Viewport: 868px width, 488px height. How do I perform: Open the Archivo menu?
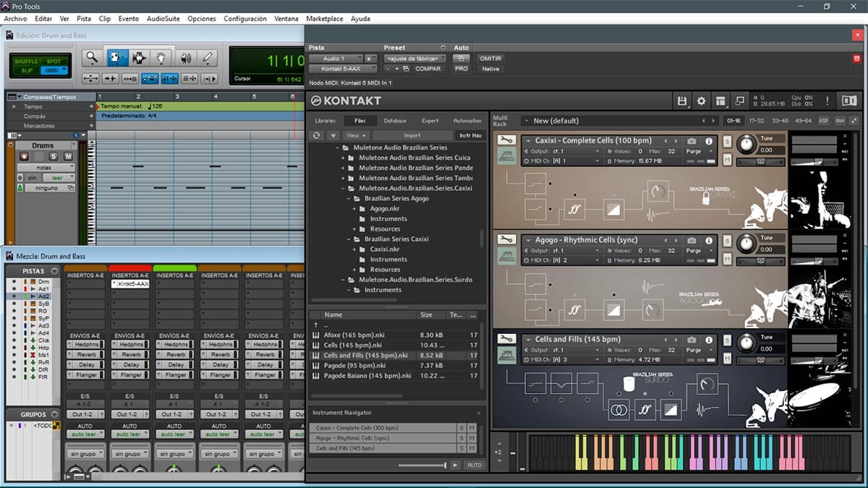point(15,19)
